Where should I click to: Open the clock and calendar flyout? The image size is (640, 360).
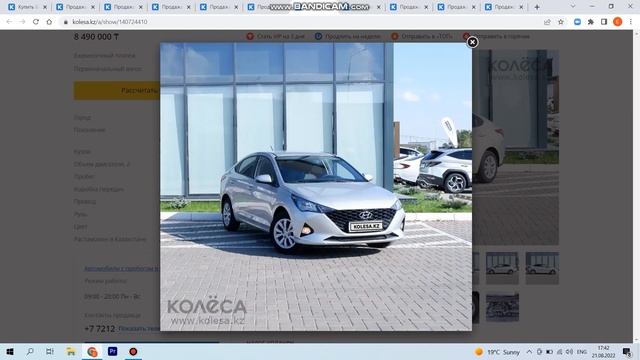(x=604, y=352)
